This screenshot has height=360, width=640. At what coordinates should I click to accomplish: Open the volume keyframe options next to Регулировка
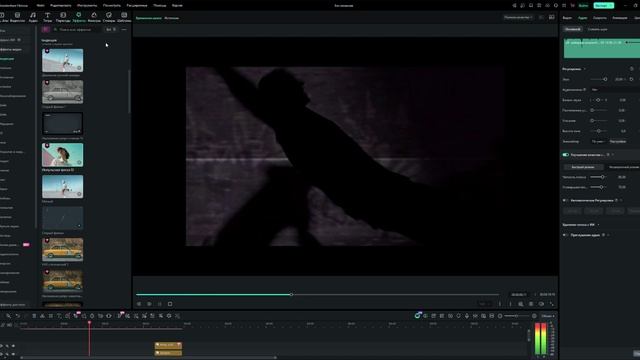click(x=585, y=69)
